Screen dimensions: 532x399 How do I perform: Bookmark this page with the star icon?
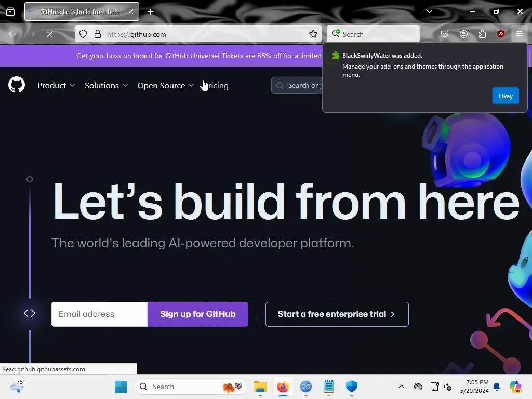(313, 34)
